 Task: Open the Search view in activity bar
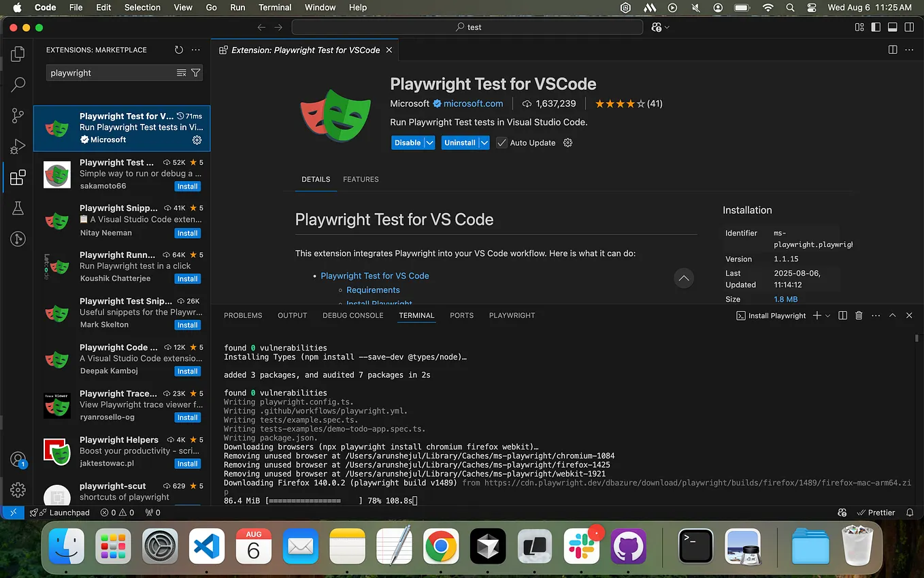click(x=18, y=84)
